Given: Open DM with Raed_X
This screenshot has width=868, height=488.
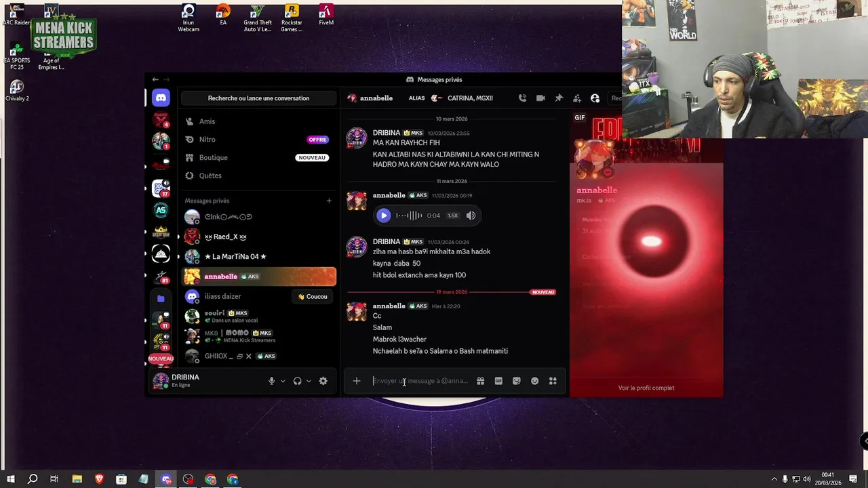Looking at the screenshot, I should click(x=259, y=237).
